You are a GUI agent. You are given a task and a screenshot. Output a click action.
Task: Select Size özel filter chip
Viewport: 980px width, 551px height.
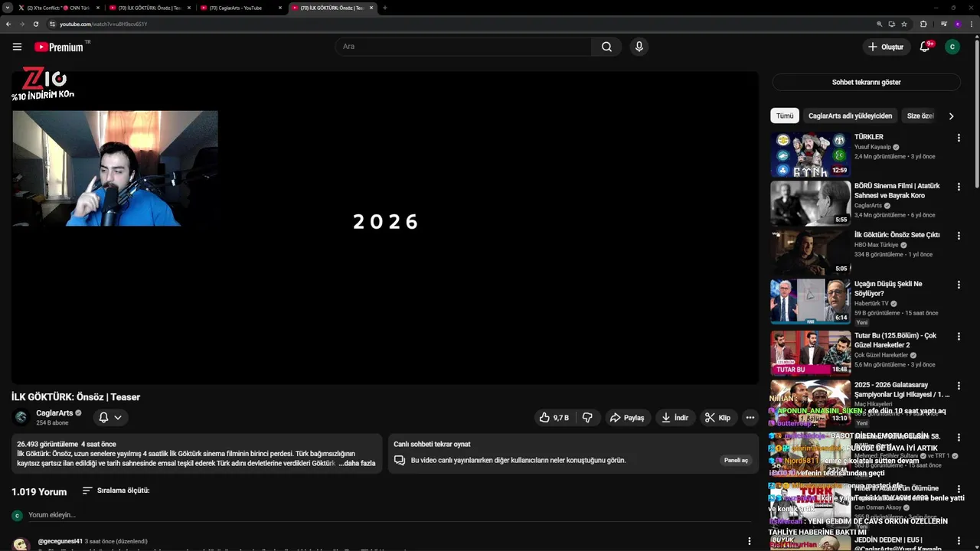(920, 116)
